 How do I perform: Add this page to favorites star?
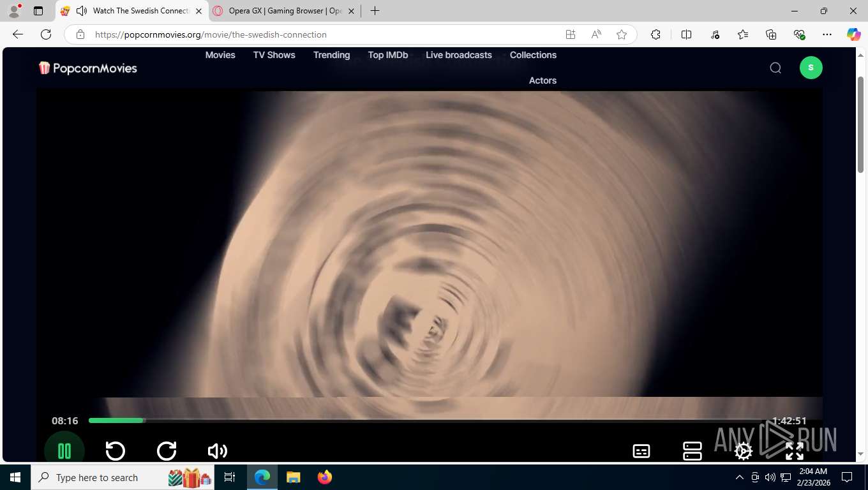pyautogui.click(x=622, y=34)
